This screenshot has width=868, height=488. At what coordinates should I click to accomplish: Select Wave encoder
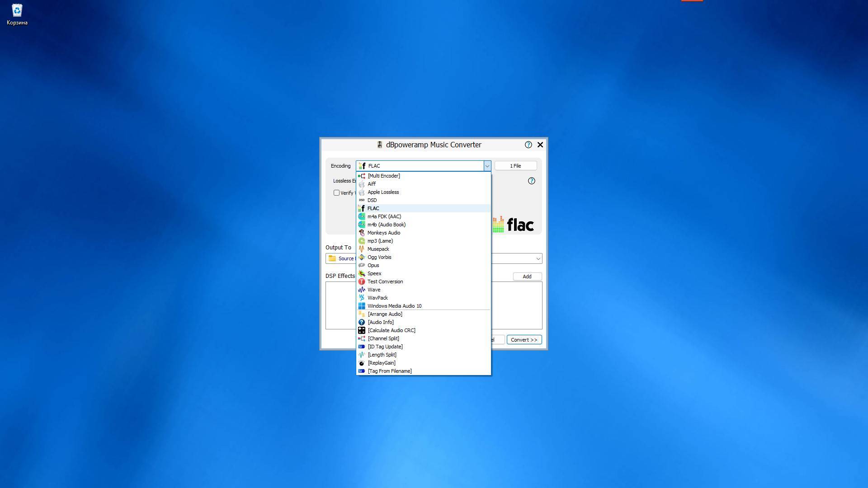click(x=424, y=290)
